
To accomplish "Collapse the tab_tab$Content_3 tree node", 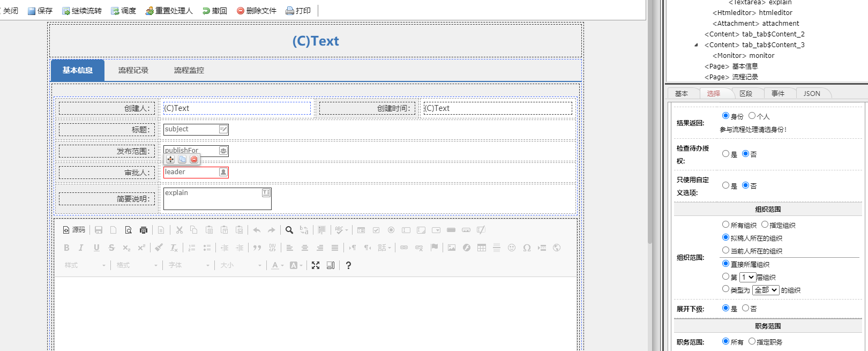I will (x=696, y=45).
